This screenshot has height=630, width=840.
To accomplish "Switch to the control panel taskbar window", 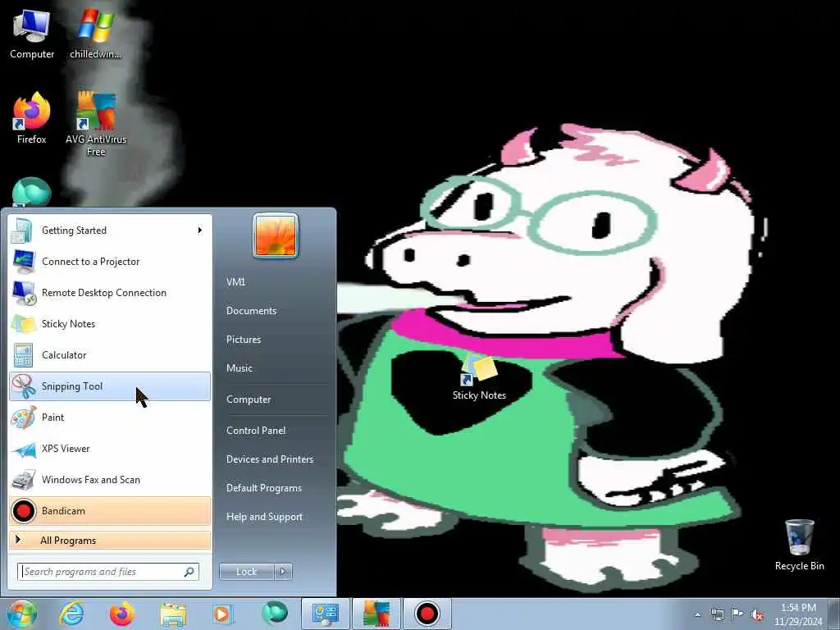I will pos(325,614).
